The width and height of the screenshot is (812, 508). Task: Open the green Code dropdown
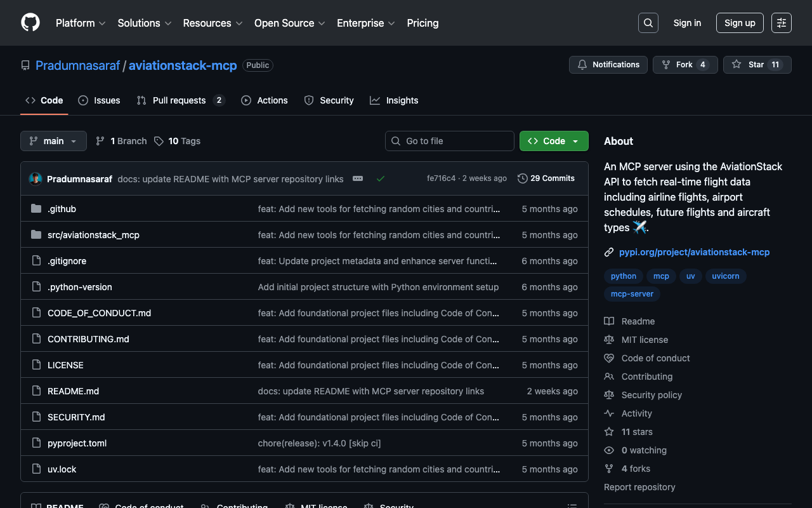click(x=553, y=141)
